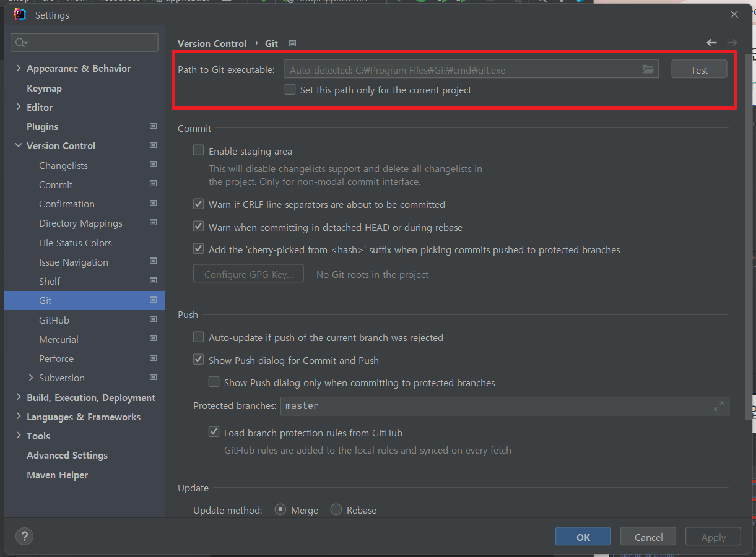The height and width of the screenshot is (557, 756).
Task: Expand Build, Execution, Deployment section
Action: point(19,397)
